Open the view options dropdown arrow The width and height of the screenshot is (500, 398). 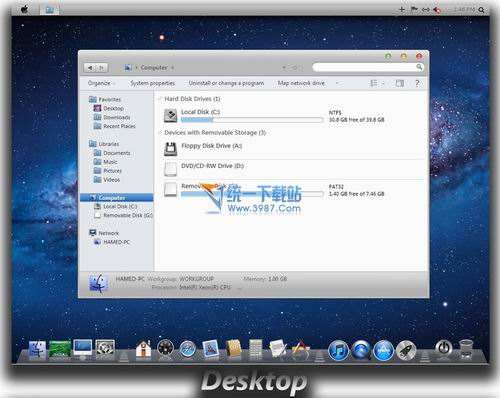(383, 83)
